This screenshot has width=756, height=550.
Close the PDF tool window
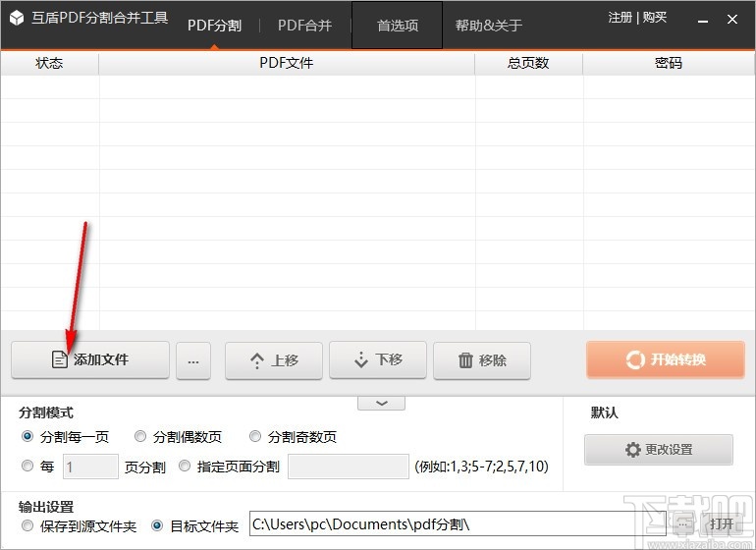[731, 19]
